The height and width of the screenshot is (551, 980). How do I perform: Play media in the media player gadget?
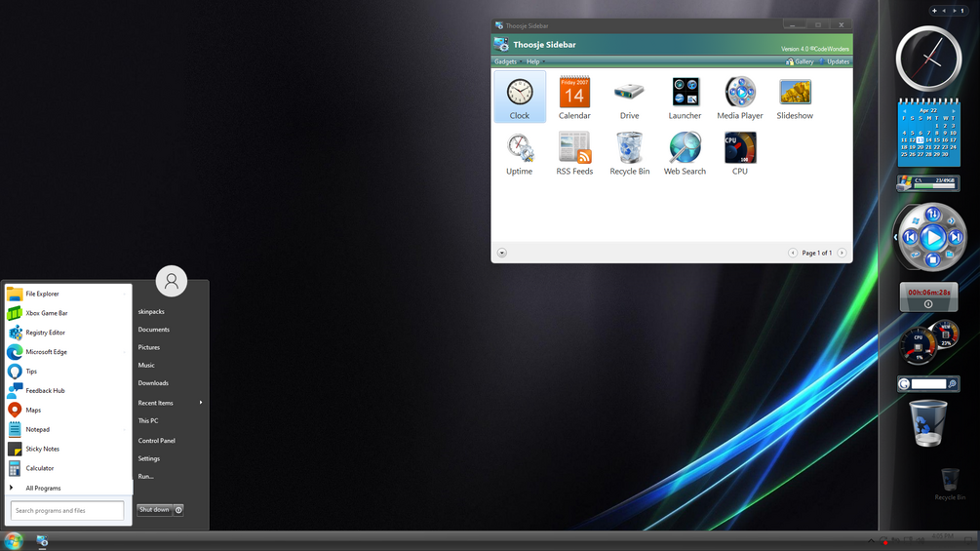932,237
